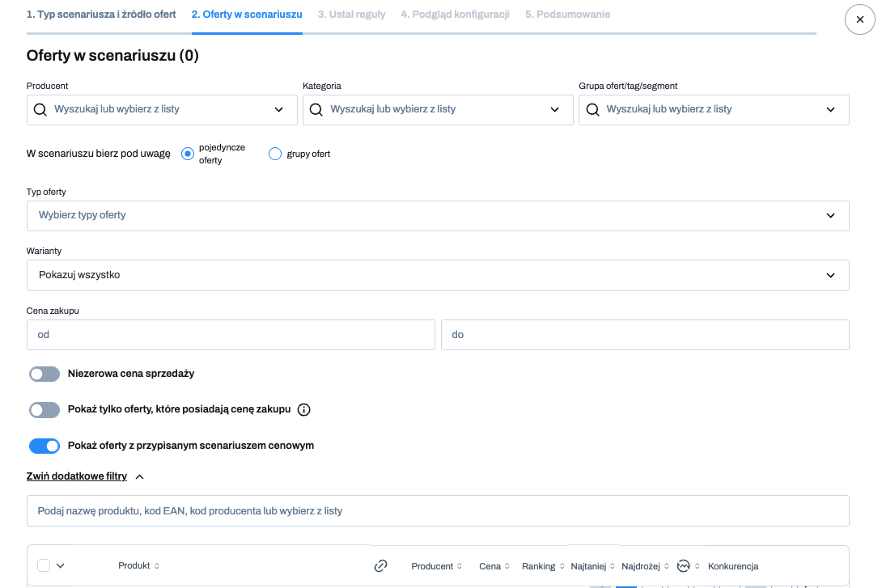
Task: Disable toggle for przypisanym scenariuszem cenowym
Action: pos(45,446)
